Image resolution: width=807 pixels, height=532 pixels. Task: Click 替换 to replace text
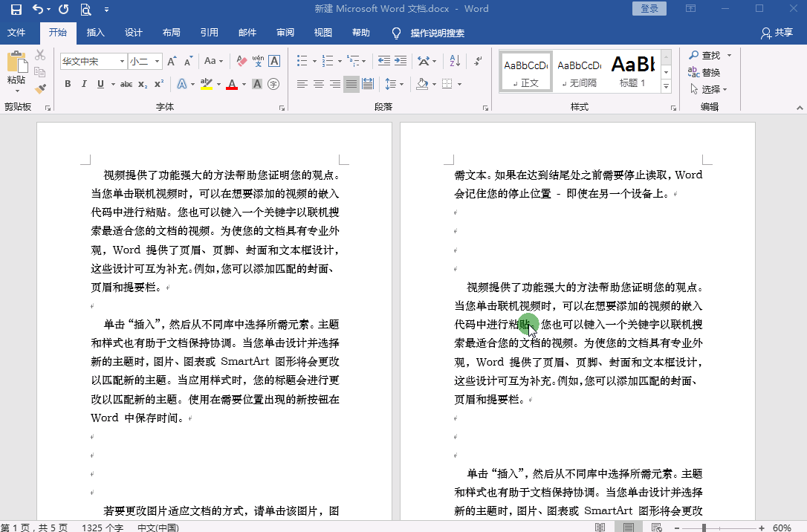point(704,72)
